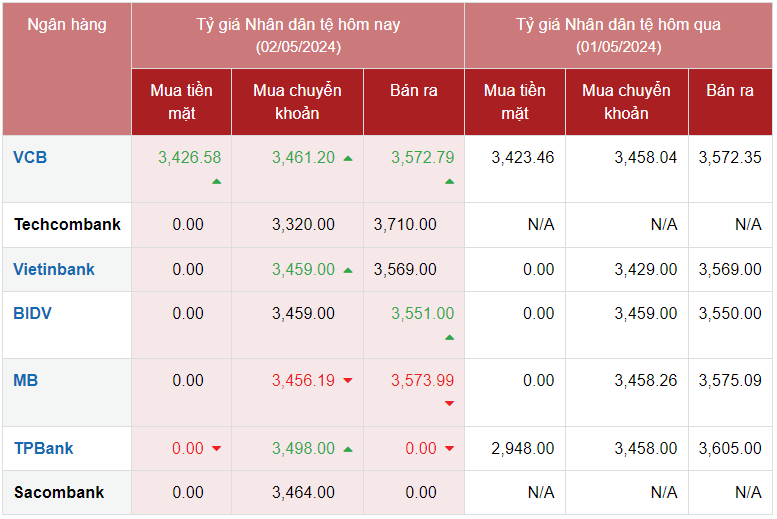Viewport: 777px width, 519px height.
Task: Click green up arrow under VCB cash buying rate
Action: click(217, 181)
